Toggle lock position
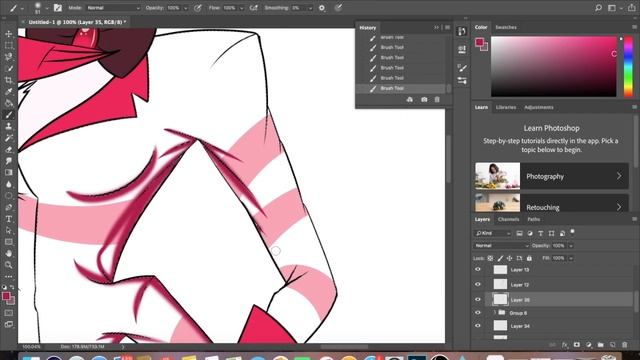The image size is (640, 360). (509, 258)
